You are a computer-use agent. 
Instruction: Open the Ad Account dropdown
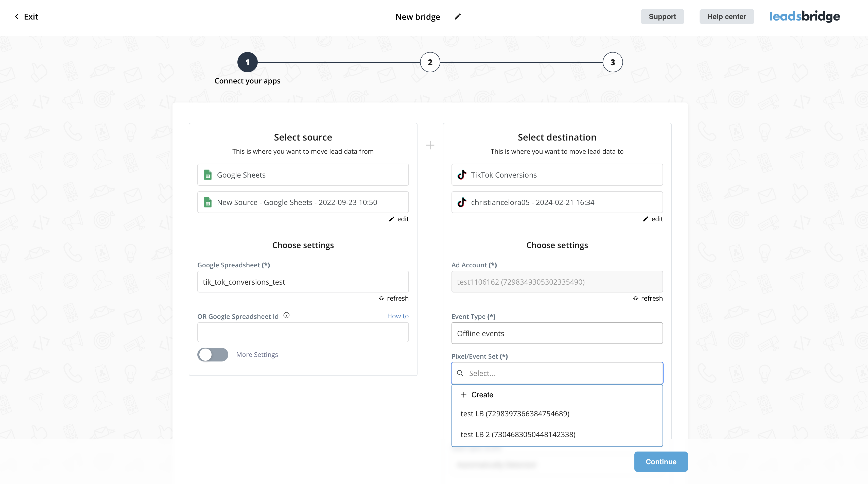coord(557,282)
